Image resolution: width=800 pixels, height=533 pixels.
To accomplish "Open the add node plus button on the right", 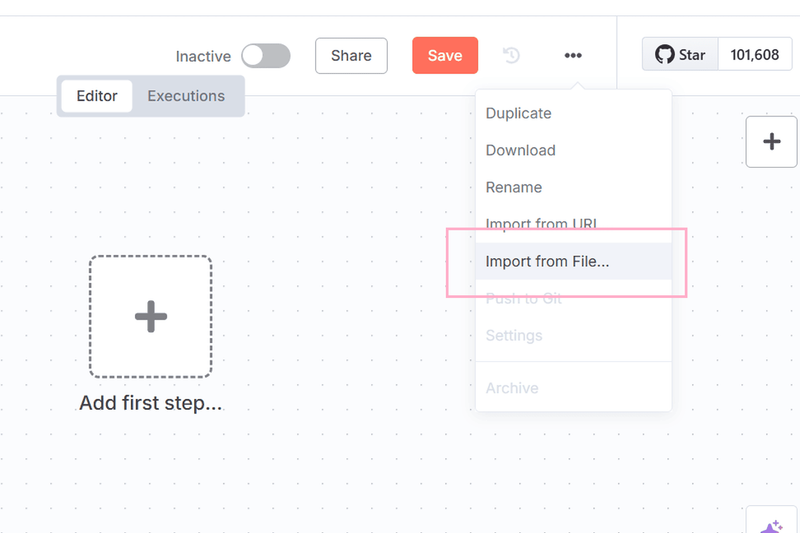I will tap(771, 141).
